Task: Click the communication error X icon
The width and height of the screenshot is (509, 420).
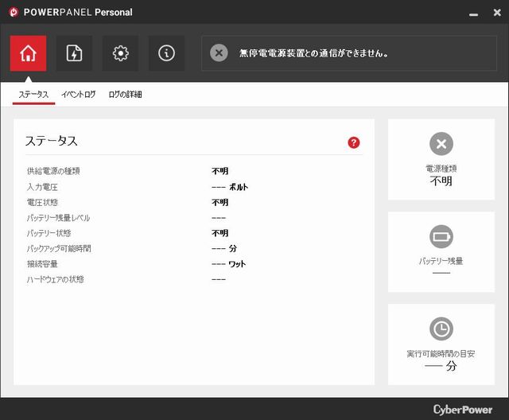Action: tap(219, 53)
